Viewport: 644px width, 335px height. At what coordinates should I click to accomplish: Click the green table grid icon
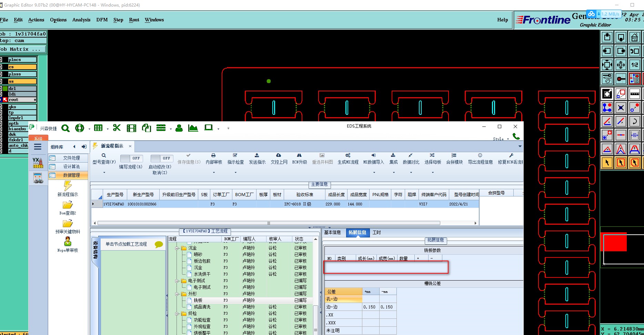click(x=98, y=128)
